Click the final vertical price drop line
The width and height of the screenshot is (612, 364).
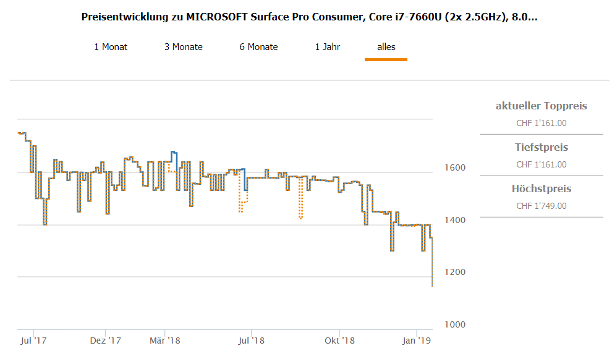tap(431, 263)
